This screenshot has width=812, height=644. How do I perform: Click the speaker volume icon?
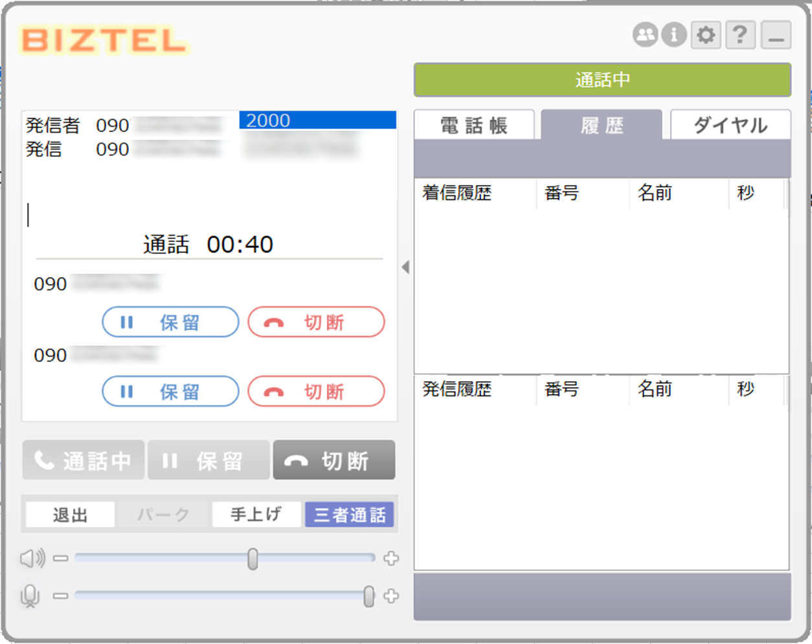32,558
